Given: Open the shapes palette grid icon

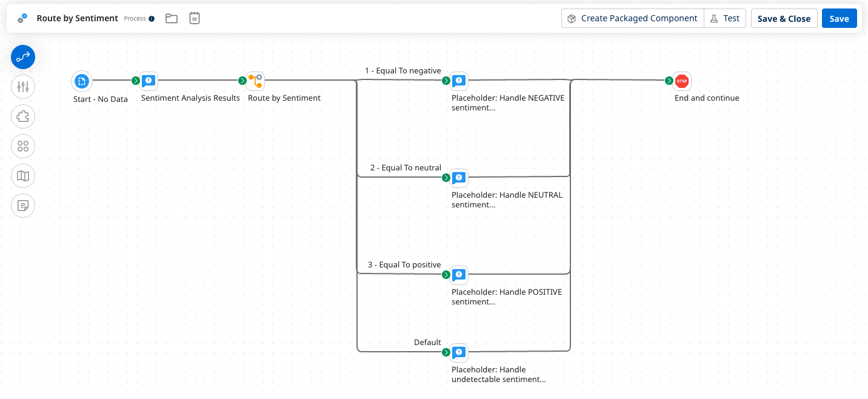Looking at the screenshot, I should click(22, 146).
